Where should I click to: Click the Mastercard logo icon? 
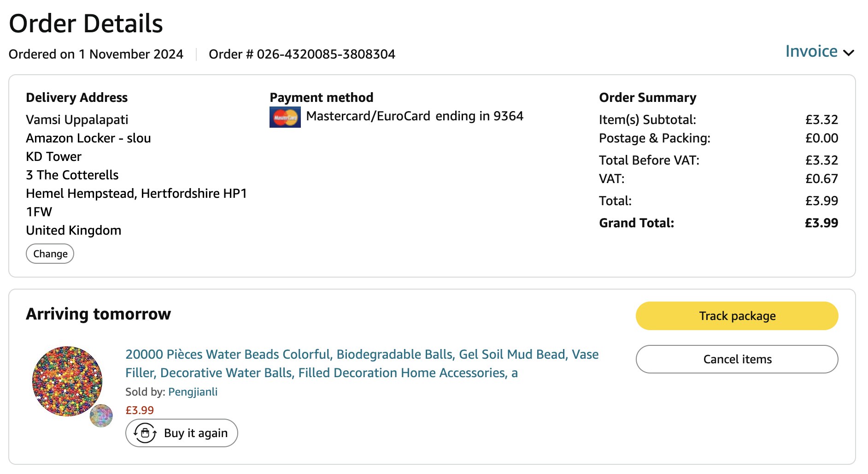point(285,117)
